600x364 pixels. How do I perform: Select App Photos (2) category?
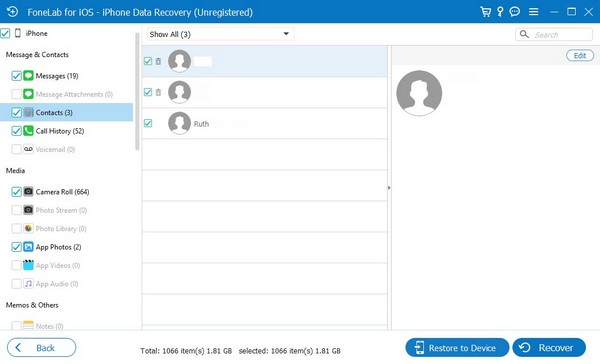(x=58, y=247)
